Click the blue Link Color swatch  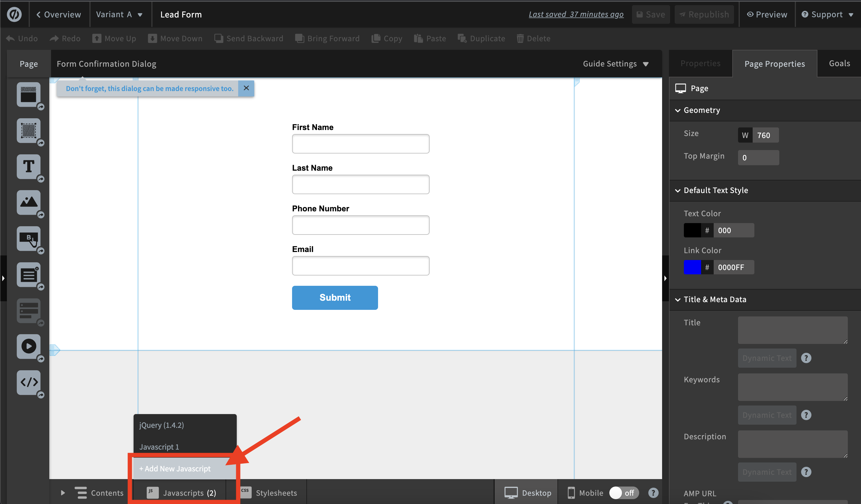coord(692,267)
